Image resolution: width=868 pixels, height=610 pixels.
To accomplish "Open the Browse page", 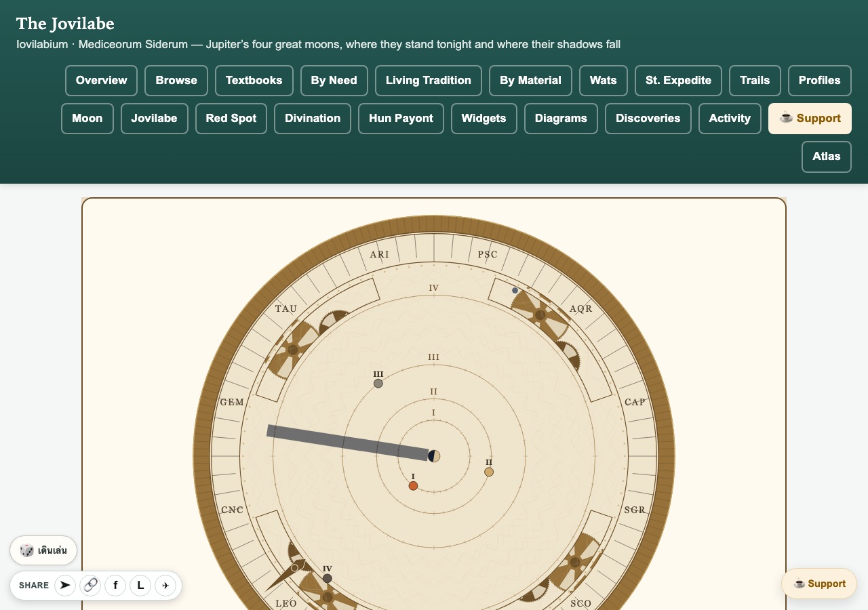I will point(176,81).
